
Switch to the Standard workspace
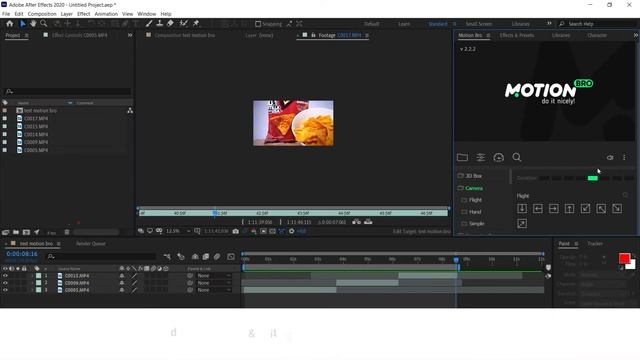tap(438, 24)
